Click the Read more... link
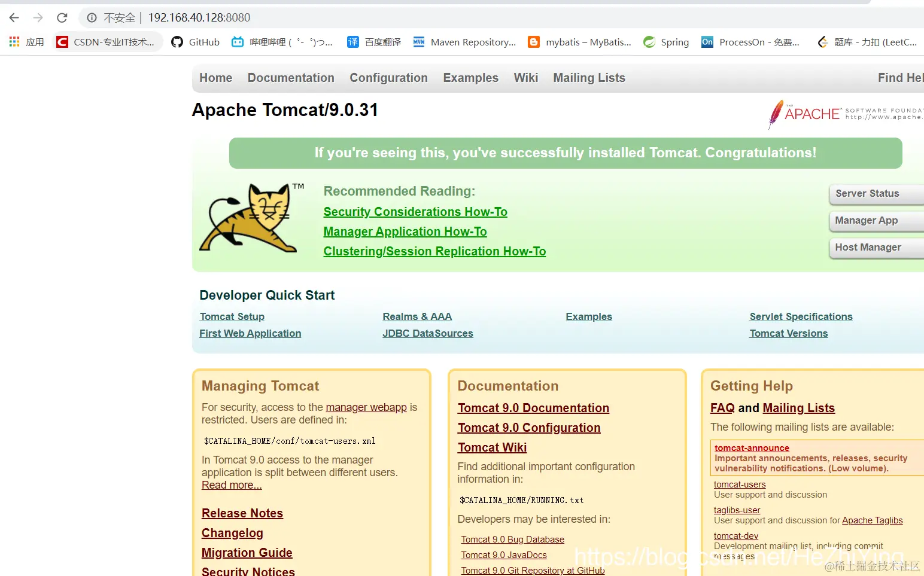924x576 pixels. pos(232,485)
